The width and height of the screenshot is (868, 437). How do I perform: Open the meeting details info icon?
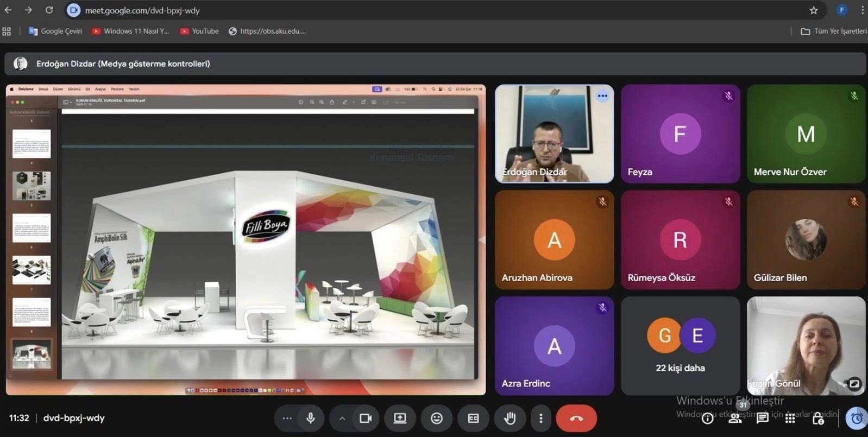click(x=707, y=418)
